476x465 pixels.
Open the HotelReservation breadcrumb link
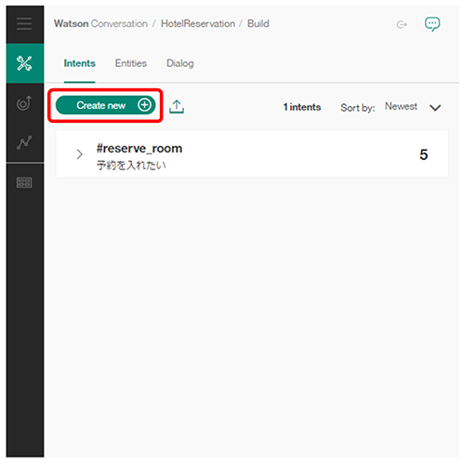[x=198, y=24]
